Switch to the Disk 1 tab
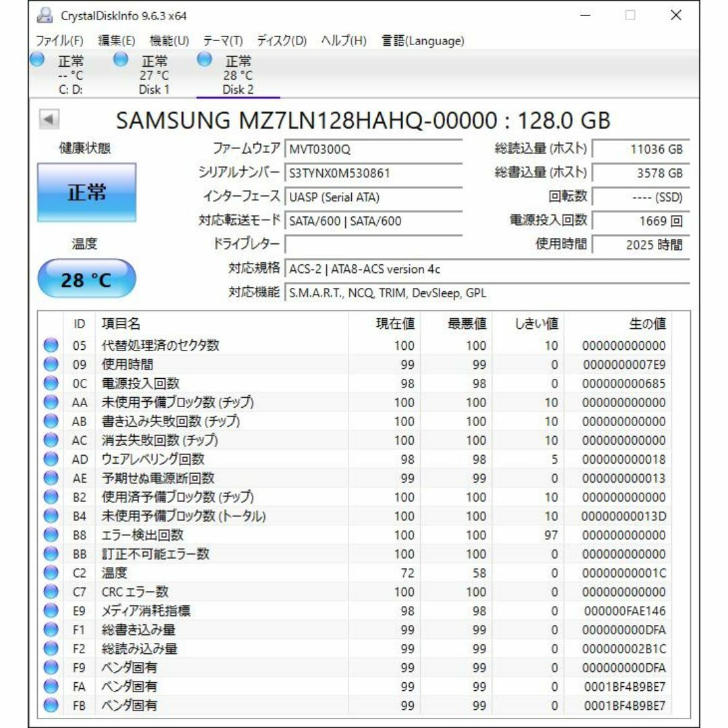Image resolution: width=728 pixels, height=728 pixels. coord(154,74)
